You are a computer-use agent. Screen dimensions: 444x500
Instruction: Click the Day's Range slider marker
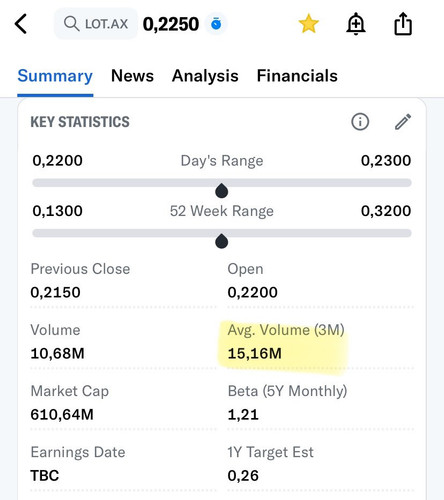coord(222,191)
